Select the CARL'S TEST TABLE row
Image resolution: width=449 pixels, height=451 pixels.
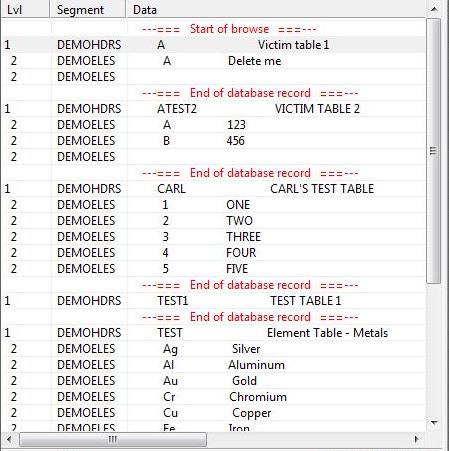tap(213, 189)
